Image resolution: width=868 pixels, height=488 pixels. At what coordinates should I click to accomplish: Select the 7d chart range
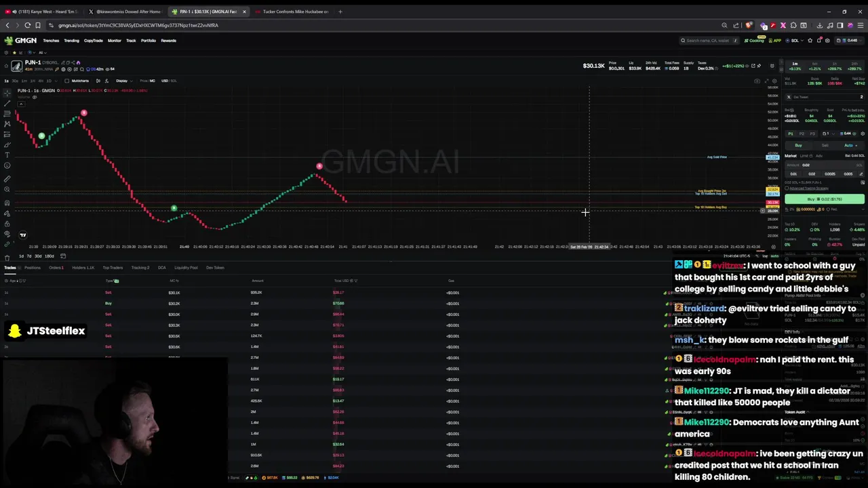click(29, 256)
